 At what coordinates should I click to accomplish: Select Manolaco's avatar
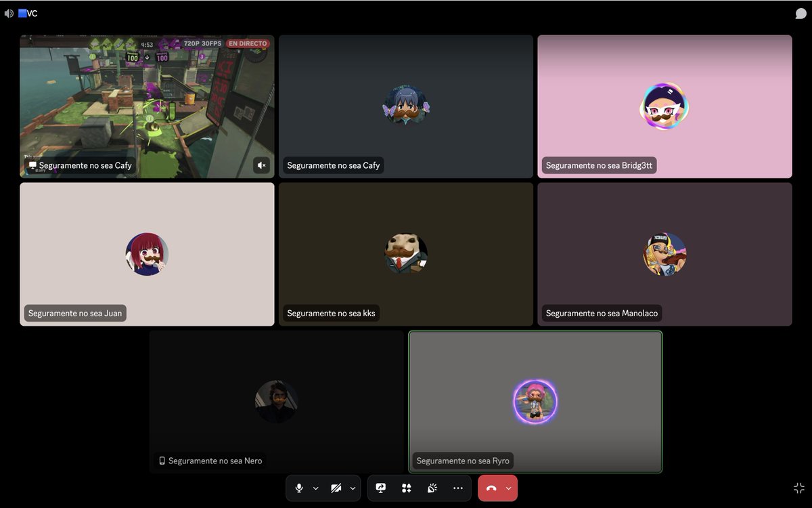point(664,254)
